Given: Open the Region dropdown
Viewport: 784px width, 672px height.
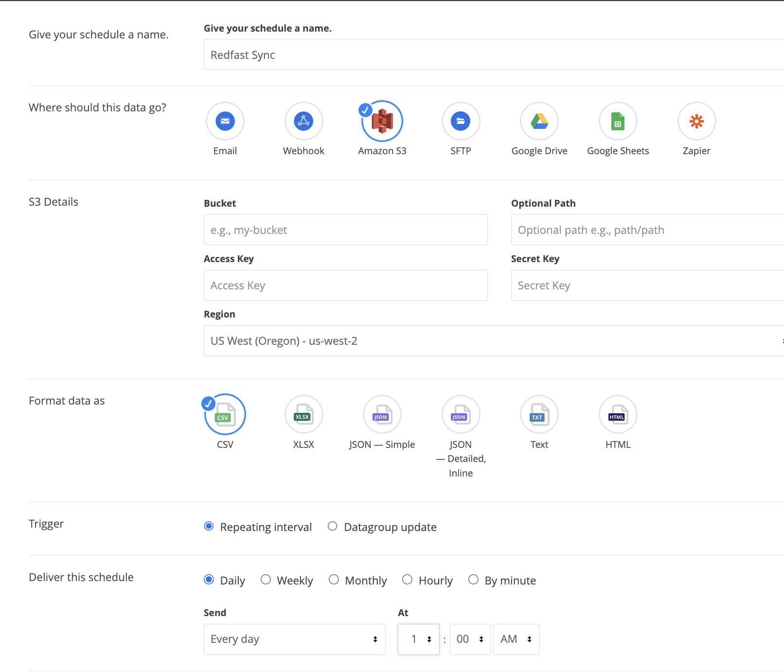Looking at the screenshot, I should (x=494, y=341).
